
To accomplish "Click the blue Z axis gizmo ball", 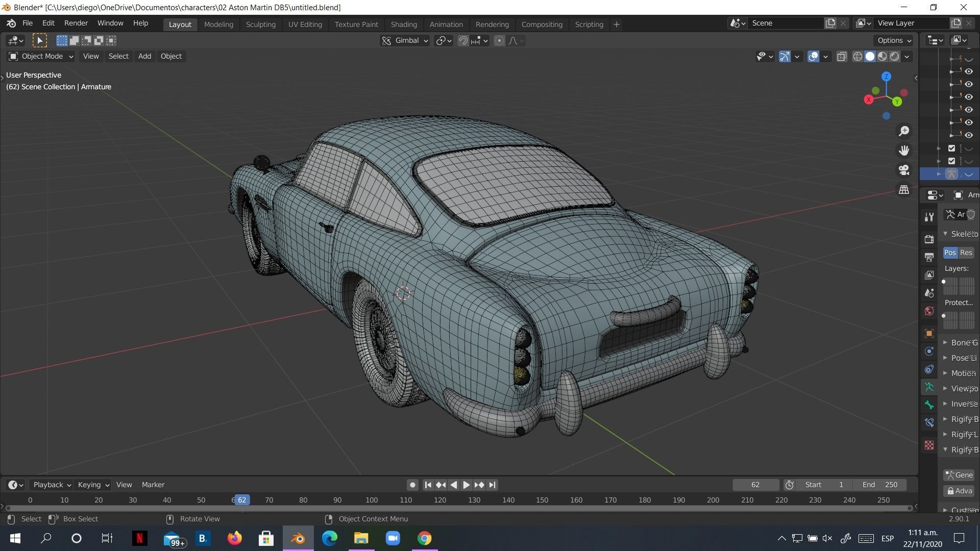I will point(887,77).
